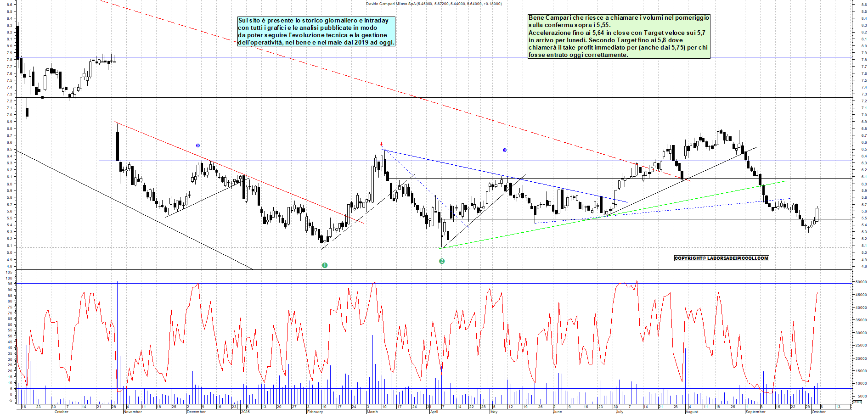Click the July label on the time axis

coord(620,412)
